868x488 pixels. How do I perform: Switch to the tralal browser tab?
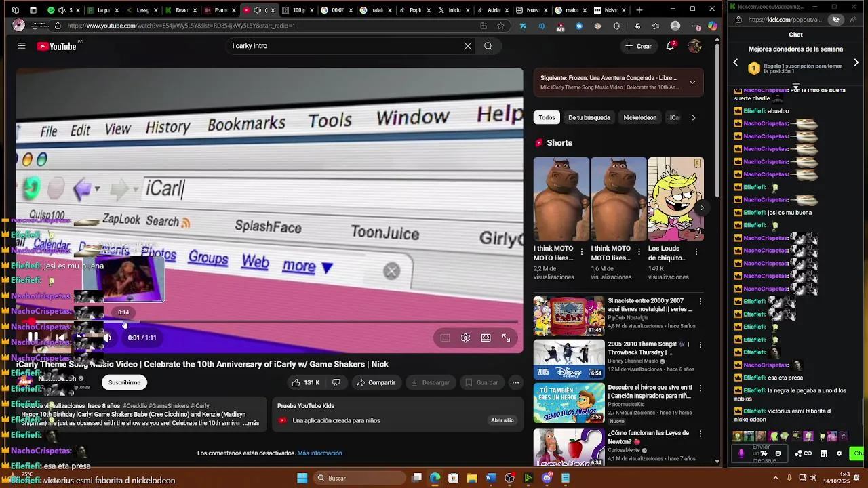coord(376,10)
